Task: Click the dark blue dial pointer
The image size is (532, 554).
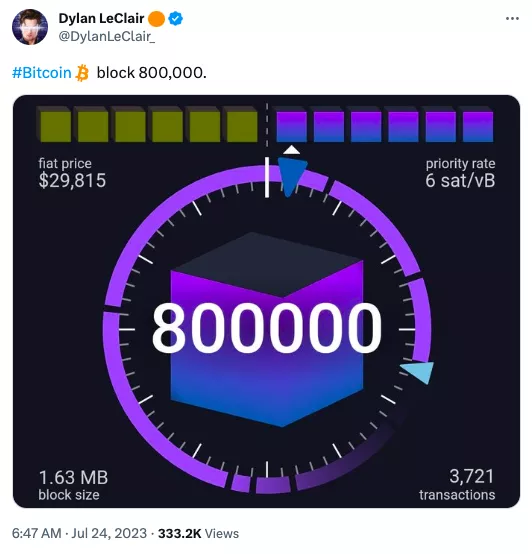Action: [292, 177]
